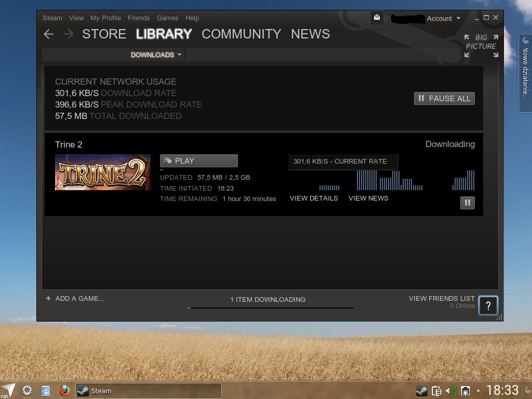532x399 pixels.
Task: Maximize the Steam window
Action: (486, 18)
